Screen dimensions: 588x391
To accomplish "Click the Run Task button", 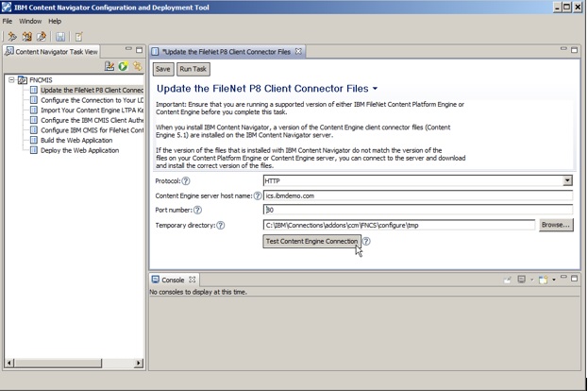I will [193, 69].
